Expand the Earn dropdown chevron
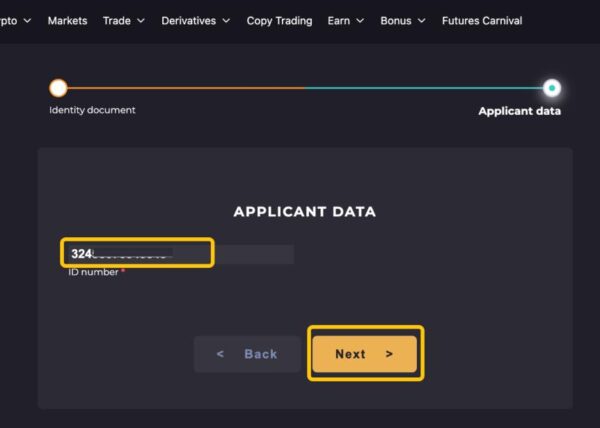The width and height of the screenshot is (600, 428). (x=360, y=21)
